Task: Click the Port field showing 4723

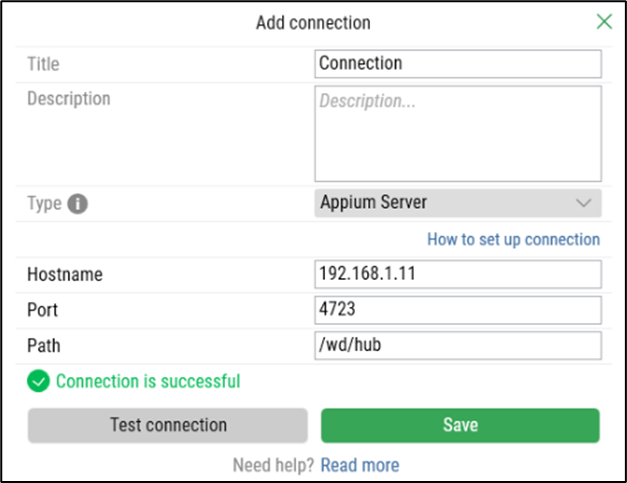Action: point(458,309)
